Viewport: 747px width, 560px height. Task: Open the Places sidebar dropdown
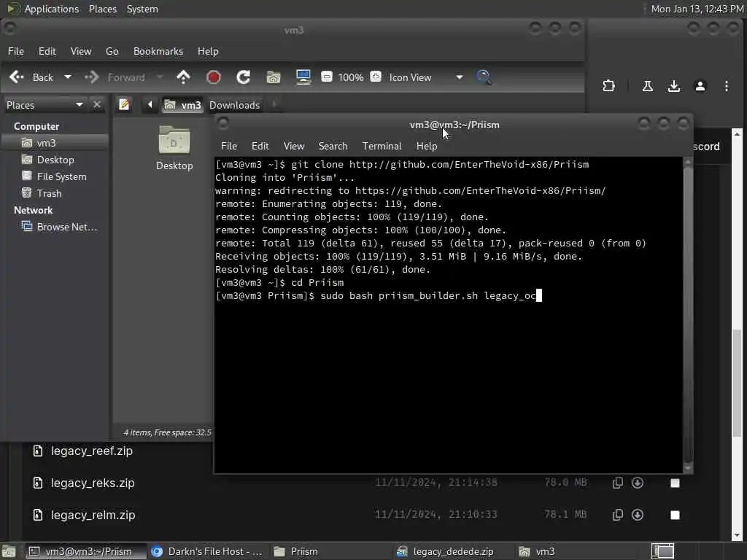click(44, 105)
